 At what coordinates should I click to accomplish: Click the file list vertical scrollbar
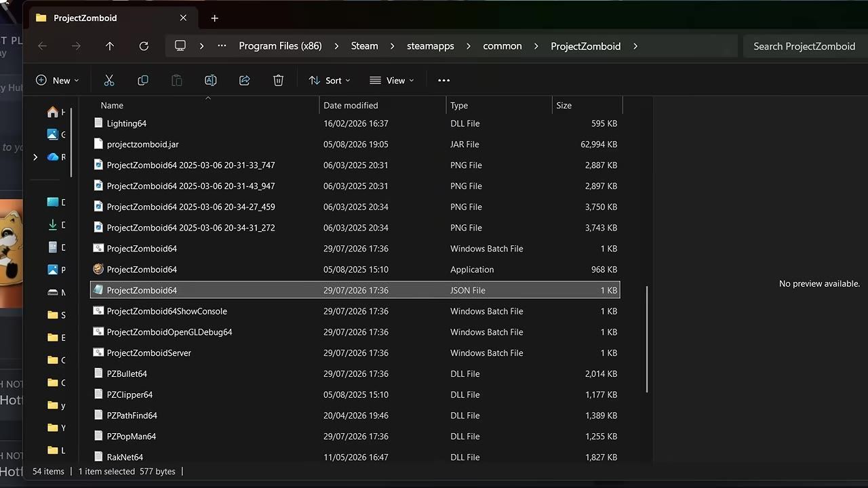tap(647, 339)
